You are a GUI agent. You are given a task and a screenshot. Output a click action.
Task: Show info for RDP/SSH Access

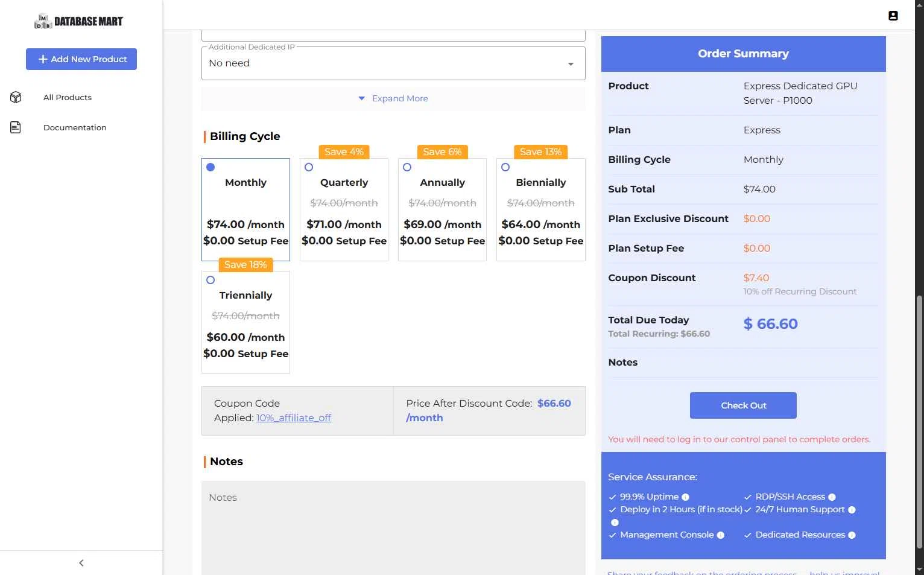click(x=832, y=497)
